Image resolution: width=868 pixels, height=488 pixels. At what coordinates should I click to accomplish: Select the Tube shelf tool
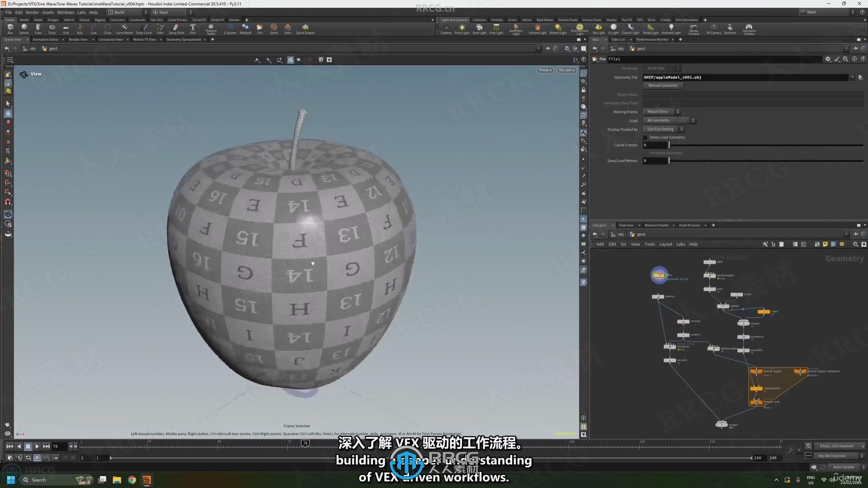click(38, 29)
